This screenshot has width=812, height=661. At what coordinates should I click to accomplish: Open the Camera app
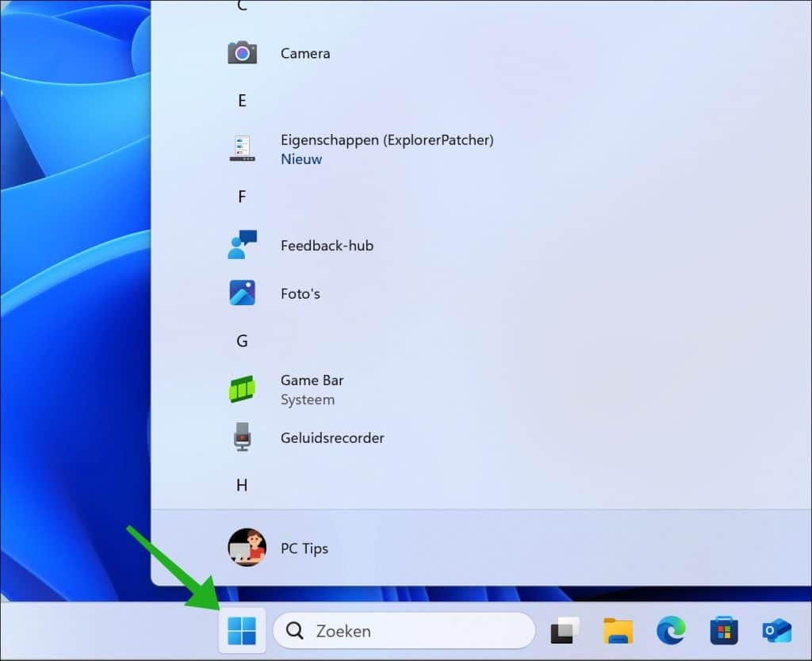(x=305, y=53)
